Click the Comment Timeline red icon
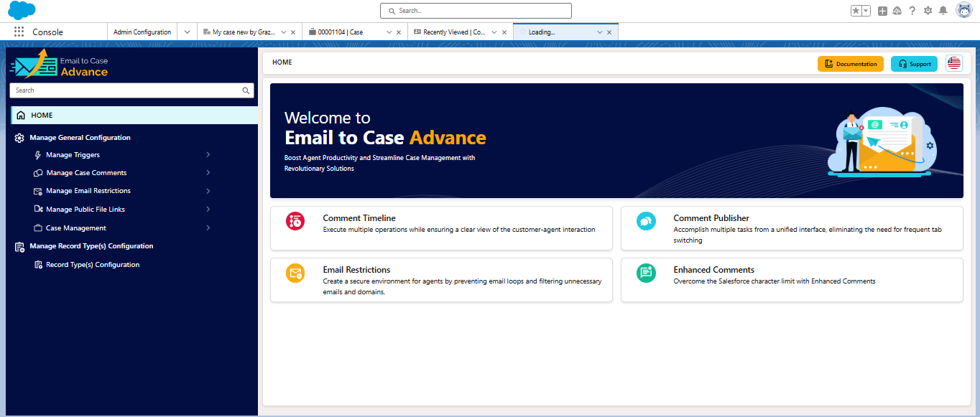This screenshot has width=980, height=417. click(295, 221)
